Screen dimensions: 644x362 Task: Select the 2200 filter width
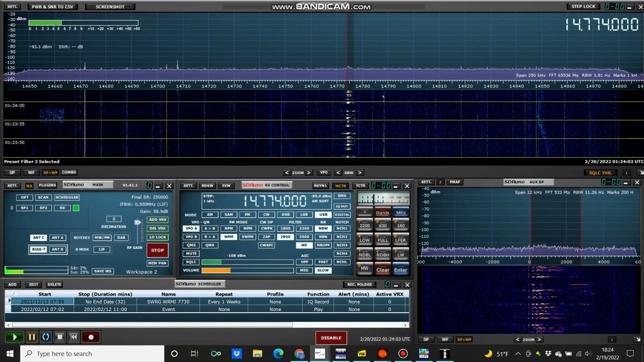click(x=304, y=228)
